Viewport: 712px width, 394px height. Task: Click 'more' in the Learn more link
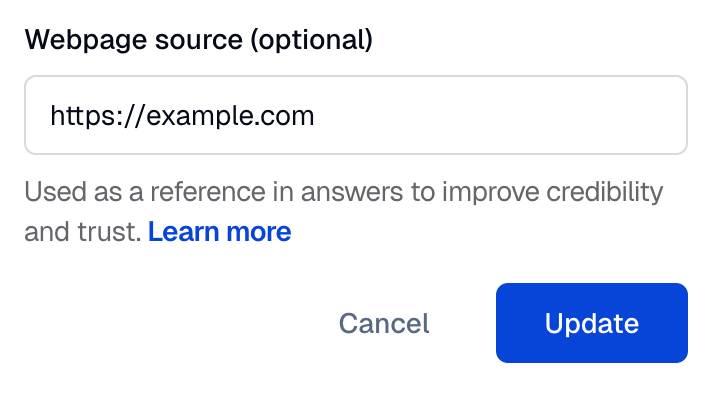(x=259, y=231)
